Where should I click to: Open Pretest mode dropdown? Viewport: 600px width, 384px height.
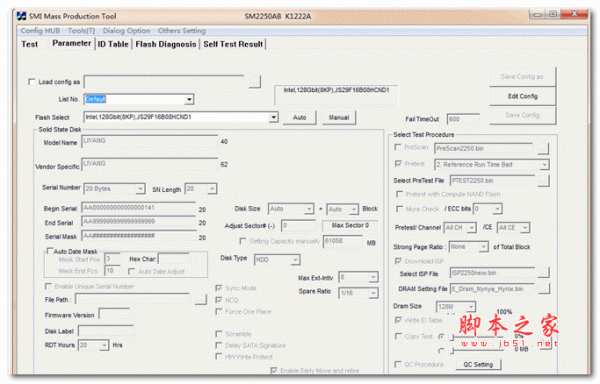pyautogui.click(x=544, y=165)
